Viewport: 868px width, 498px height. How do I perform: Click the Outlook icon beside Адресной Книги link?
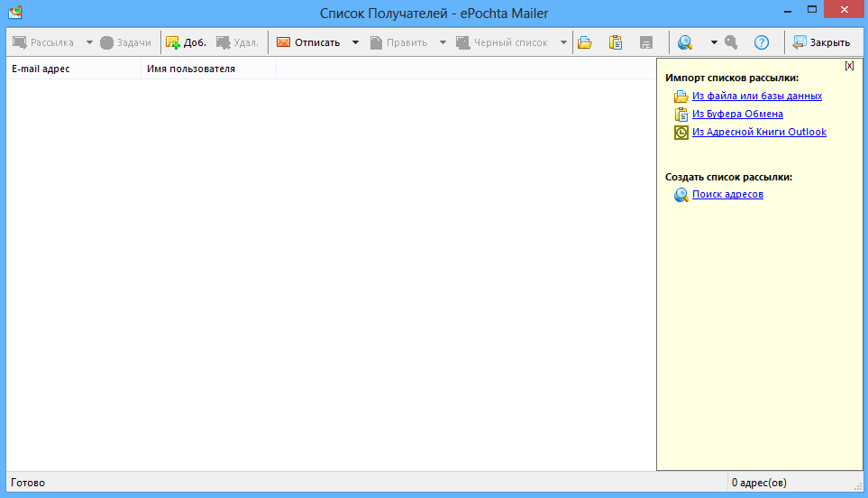pos(681,133)
